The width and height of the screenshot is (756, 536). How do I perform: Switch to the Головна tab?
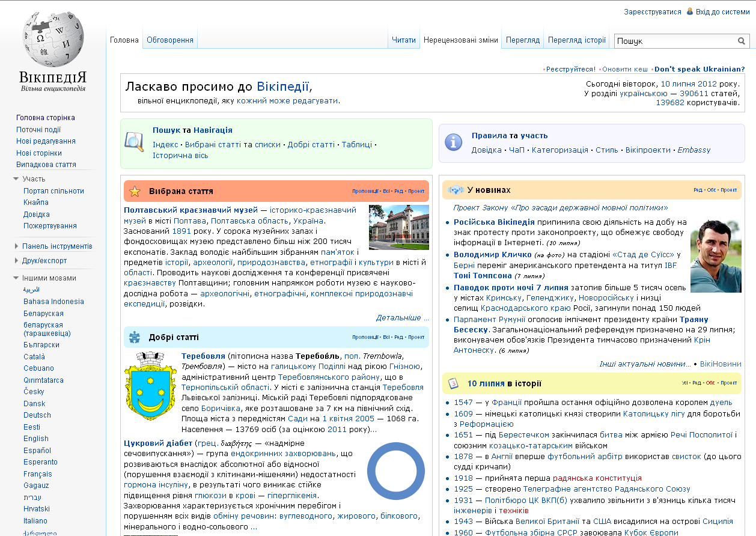coord(124,40)
